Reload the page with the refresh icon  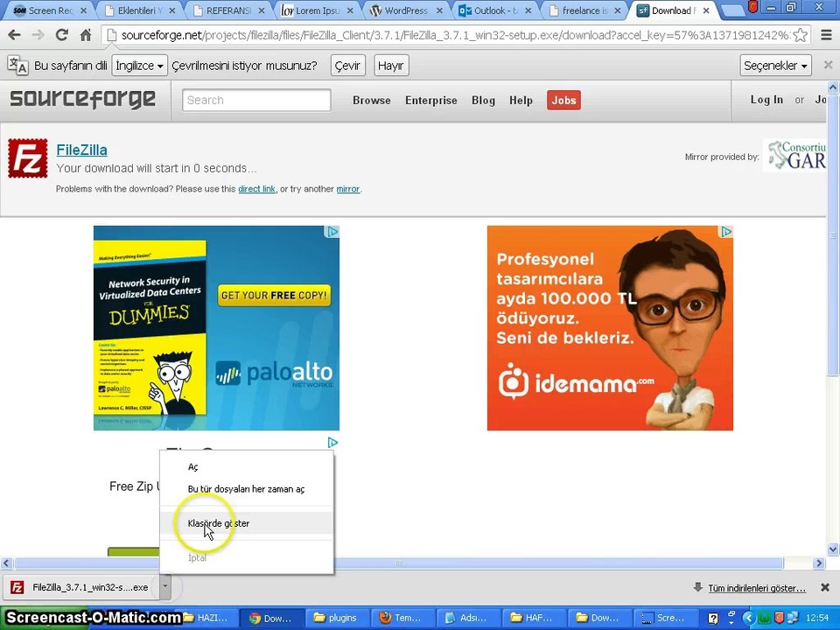pos(62,35)
